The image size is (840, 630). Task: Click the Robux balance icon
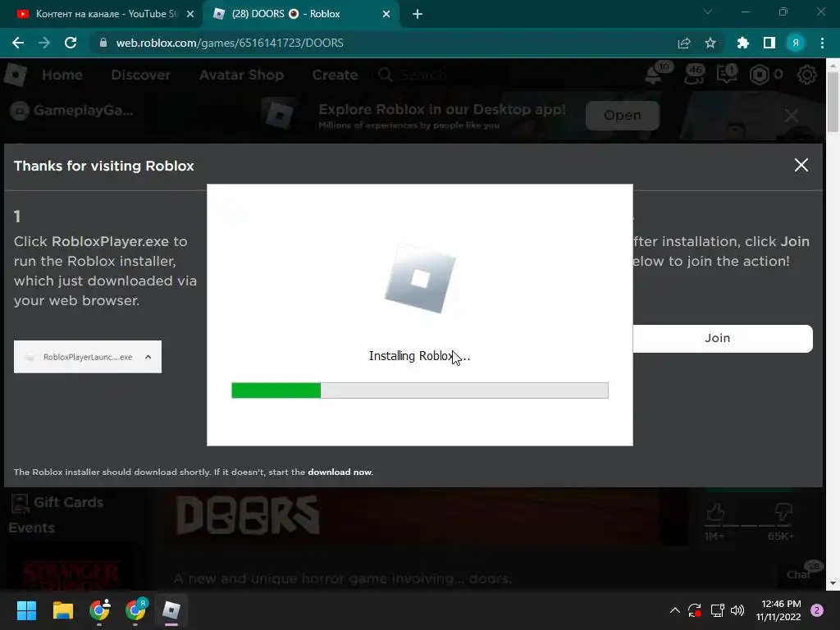(x=760, y=75)
